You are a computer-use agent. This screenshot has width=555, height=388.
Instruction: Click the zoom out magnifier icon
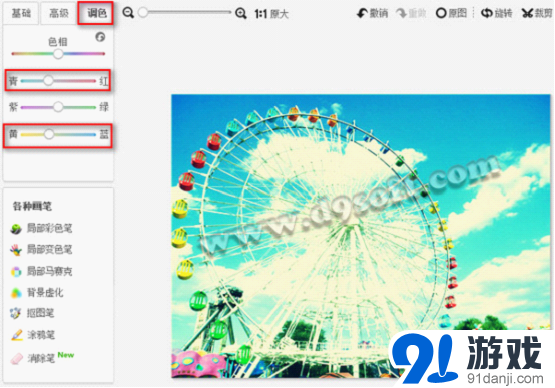click(128, 13)
